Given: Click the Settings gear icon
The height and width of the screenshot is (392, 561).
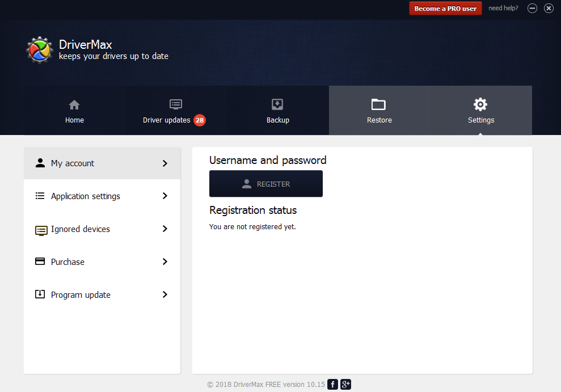Looking at the screenshot, I should tap(480, 104).
